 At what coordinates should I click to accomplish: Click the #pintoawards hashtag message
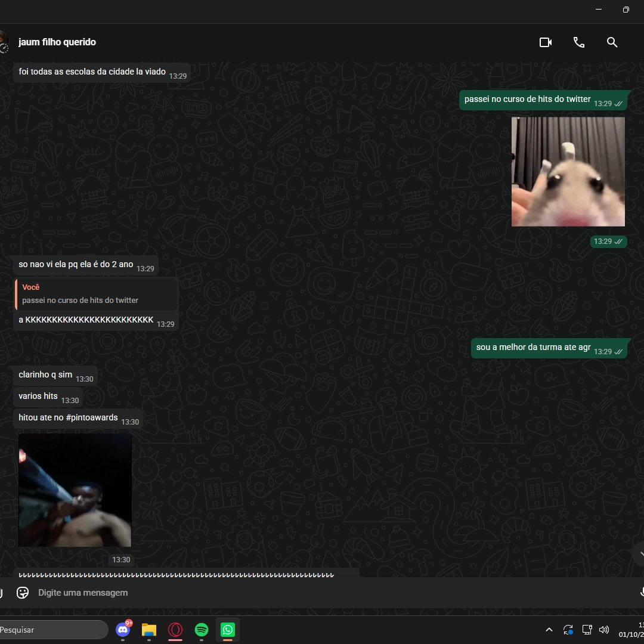coord(79,419)
